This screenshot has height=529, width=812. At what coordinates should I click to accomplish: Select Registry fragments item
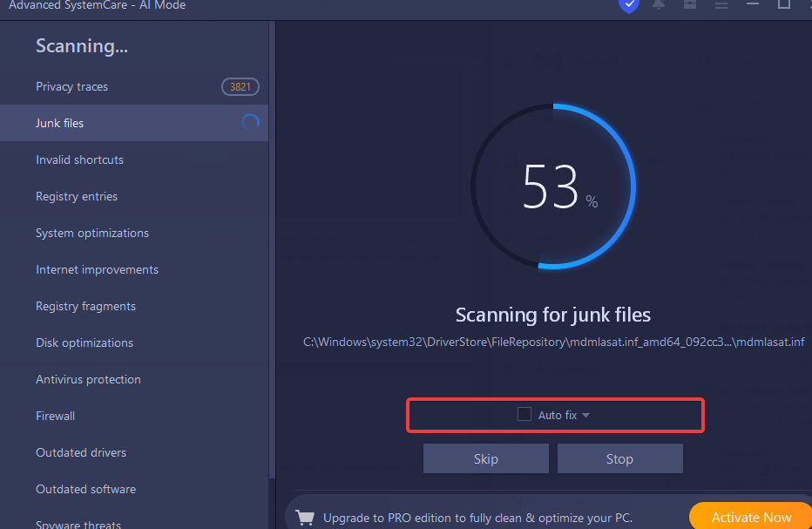pos(134,306)
